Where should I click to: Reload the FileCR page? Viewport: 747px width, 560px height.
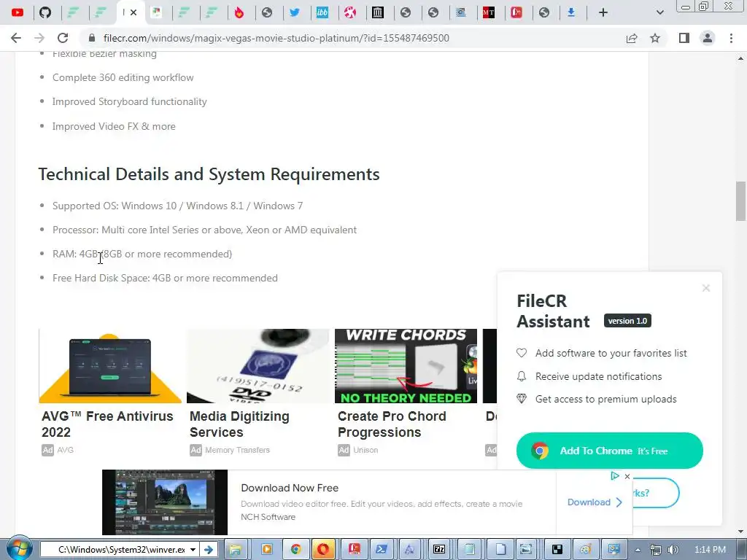(63, 38)
